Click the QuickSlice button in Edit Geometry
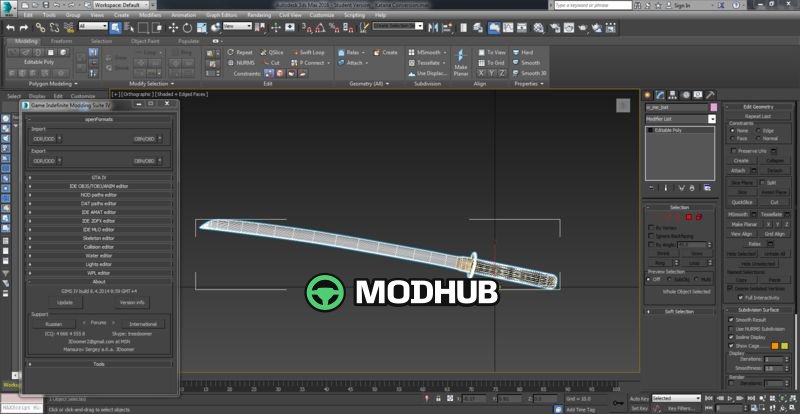 tap(741, 203)
